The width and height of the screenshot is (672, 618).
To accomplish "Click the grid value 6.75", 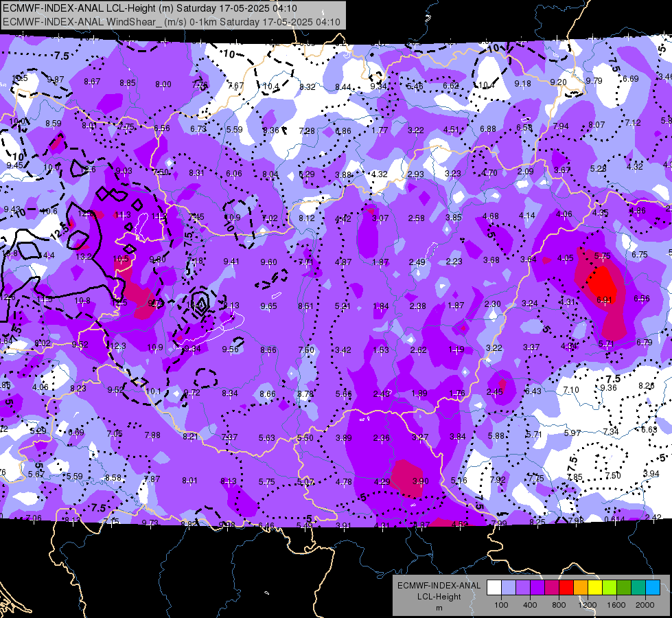I will click(640, 254).
